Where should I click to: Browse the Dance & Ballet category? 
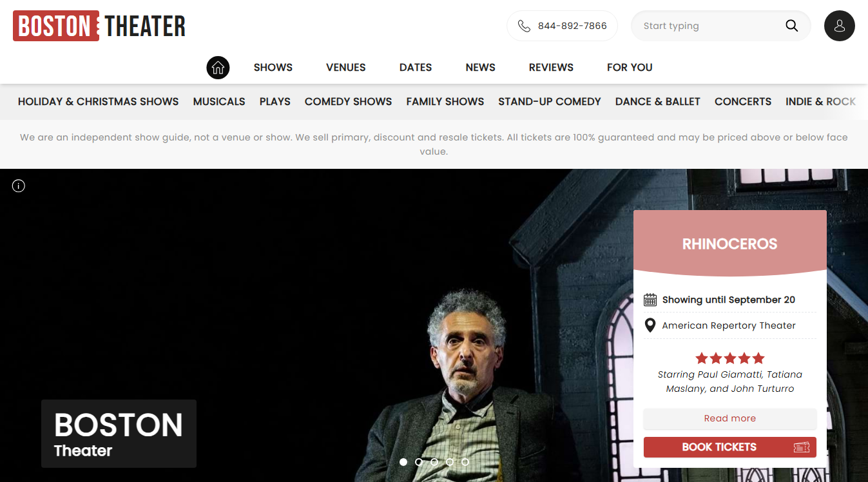658,101
